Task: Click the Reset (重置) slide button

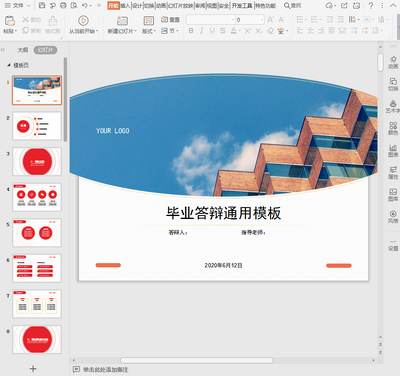Action: 170,20
